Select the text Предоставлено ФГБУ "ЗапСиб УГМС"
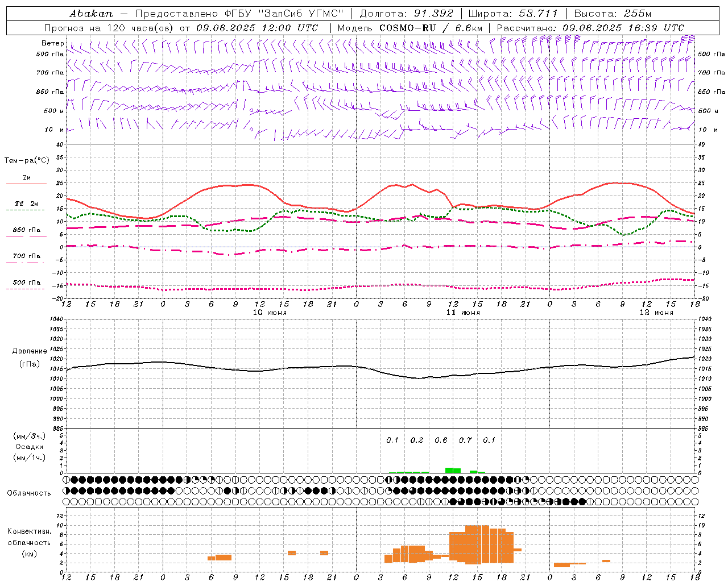This screenshot has height=582, width=728. 239,14
